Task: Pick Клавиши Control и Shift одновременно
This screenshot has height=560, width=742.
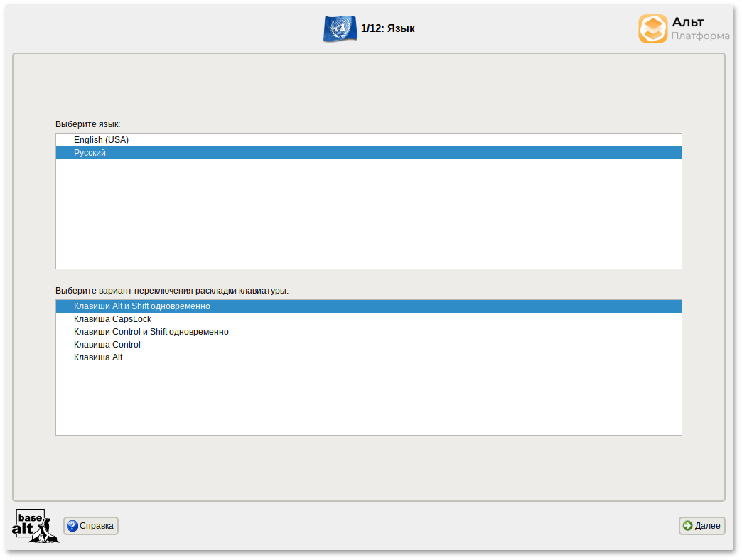Action: (151, 332)
